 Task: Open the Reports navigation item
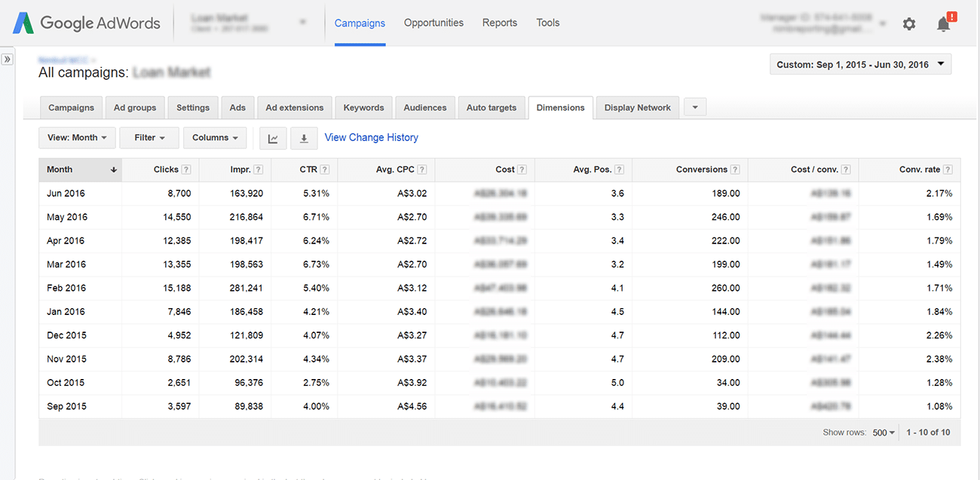coord(500,23)
